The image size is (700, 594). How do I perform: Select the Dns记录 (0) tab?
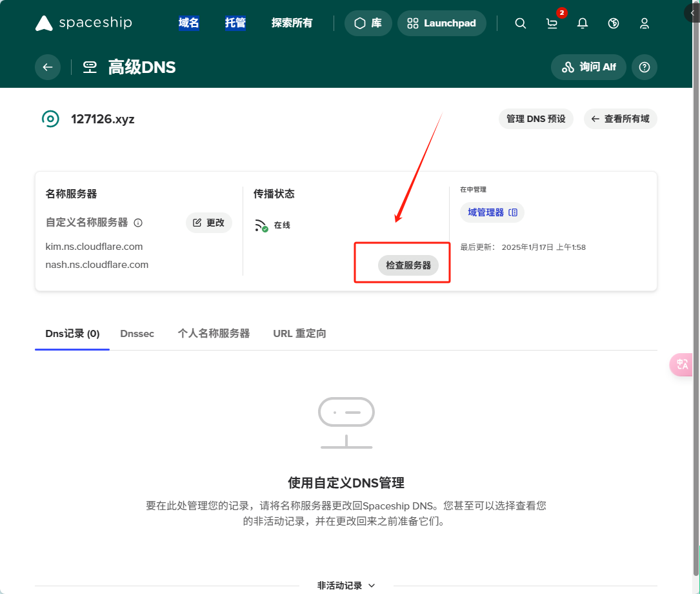point(72,334)
